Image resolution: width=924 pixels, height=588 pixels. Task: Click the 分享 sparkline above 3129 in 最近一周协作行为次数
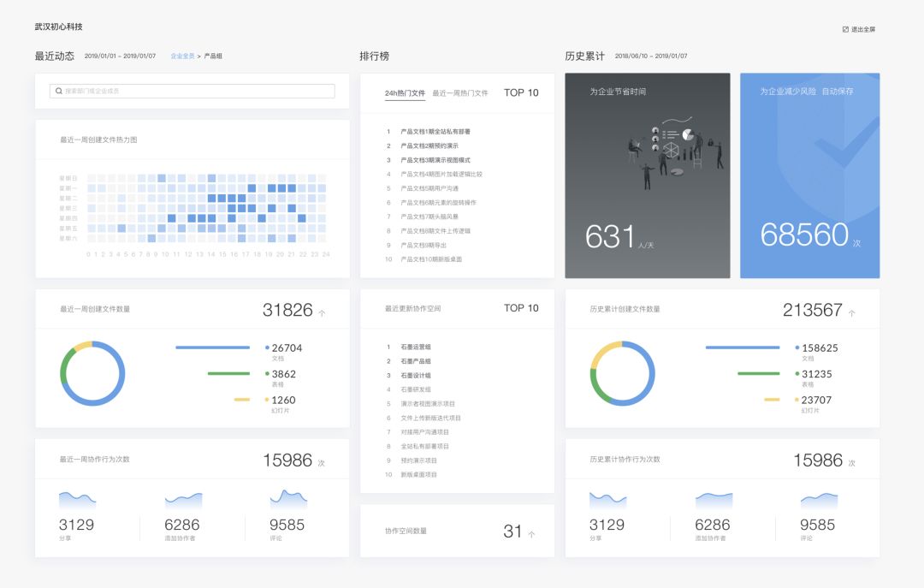pyautogui.click(x=77, y=500)
